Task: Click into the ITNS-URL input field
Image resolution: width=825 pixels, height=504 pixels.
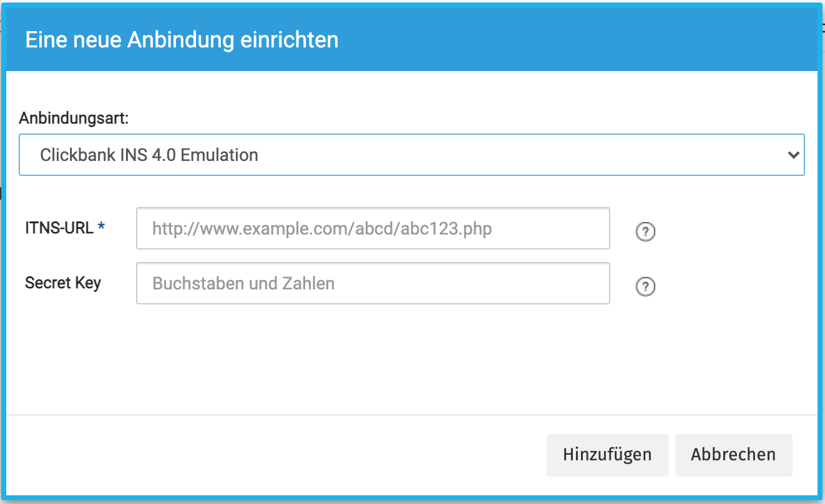Action: pos(373,228)
